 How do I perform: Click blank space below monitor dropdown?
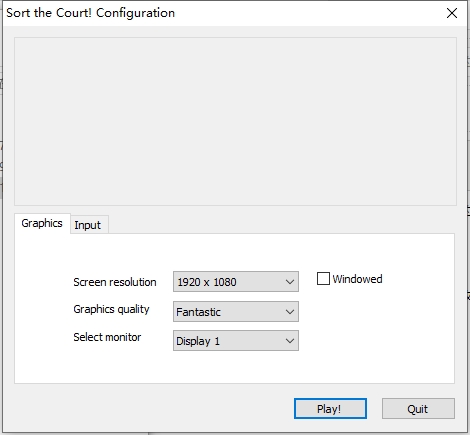[x=236, y=367]
